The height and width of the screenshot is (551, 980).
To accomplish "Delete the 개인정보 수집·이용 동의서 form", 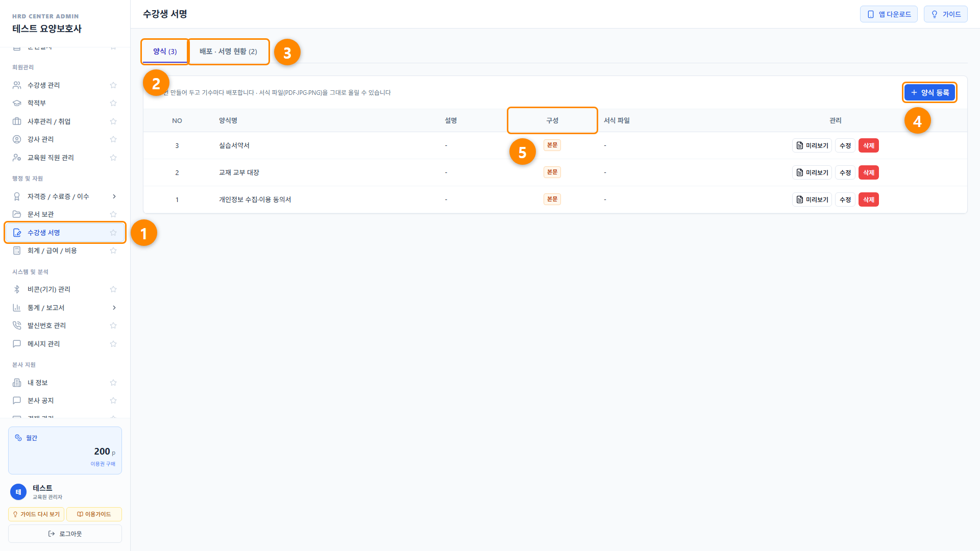I will pyautogui.click(x=868, y=199).
